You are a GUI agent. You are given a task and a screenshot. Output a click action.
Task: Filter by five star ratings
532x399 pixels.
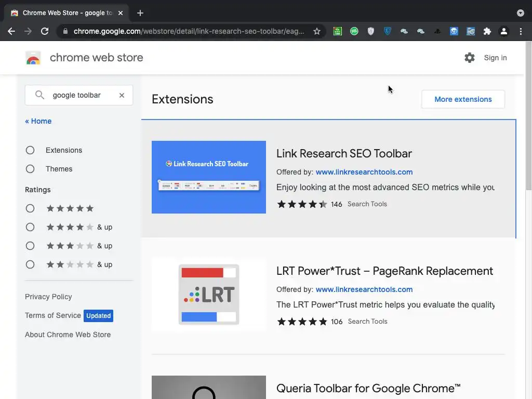(30, 208)
